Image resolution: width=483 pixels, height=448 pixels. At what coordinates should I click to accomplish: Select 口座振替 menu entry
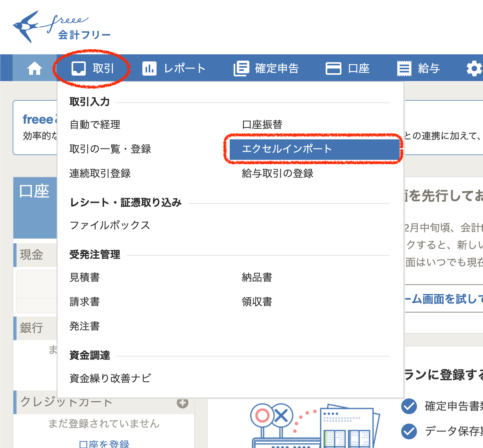(x=262, y=125)
